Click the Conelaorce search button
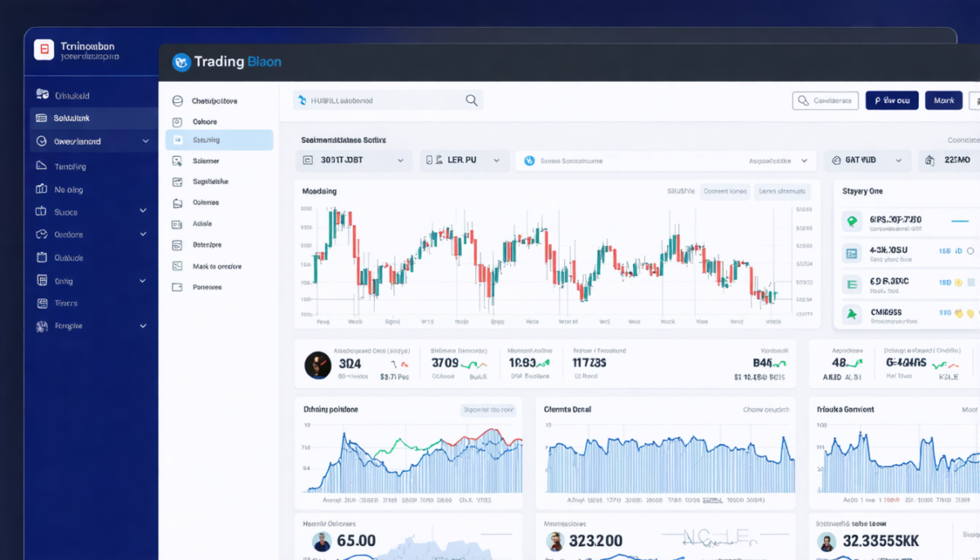 (826, 100)
